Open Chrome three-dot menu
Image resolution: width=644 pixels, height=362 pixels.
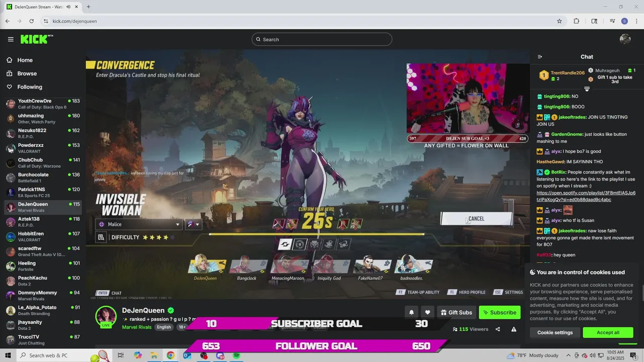[636, 21]
